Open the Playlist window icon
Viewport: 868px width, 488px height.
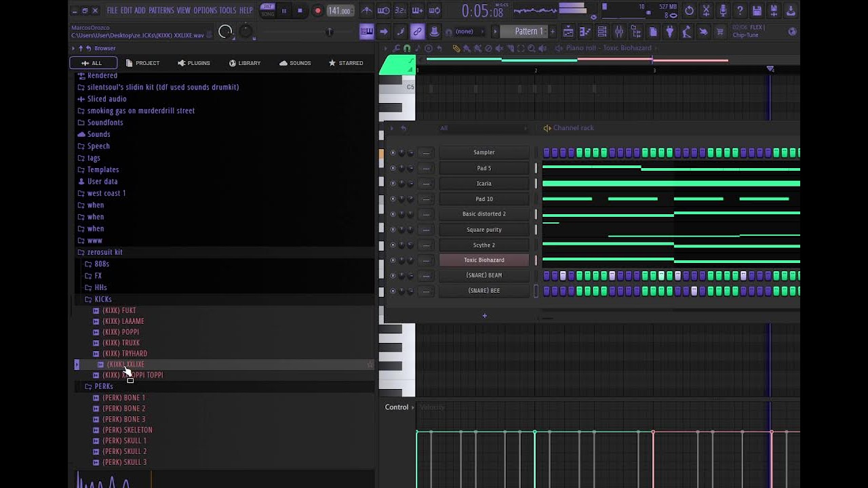coord(568,32)
